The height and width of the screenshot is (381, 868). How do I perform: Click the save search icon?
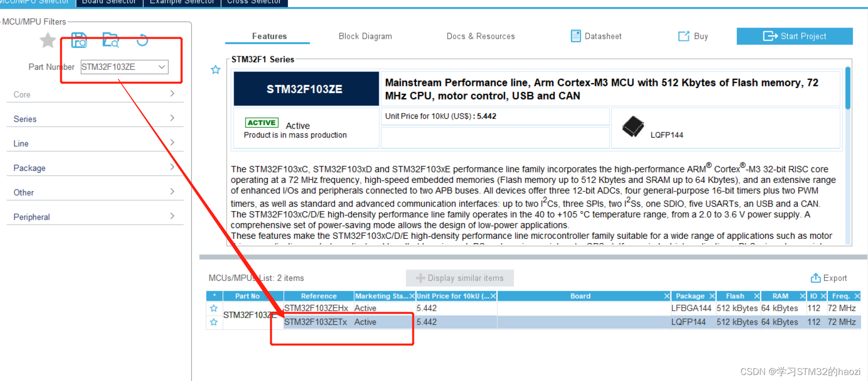pyautogui.click(x=79, y=40)
